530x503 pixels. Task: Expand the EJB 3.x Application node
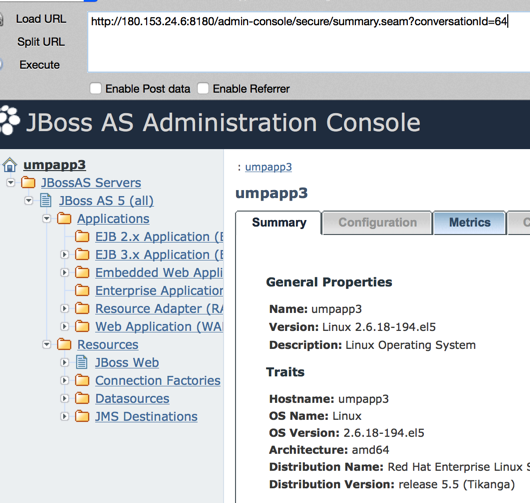(64, 255)
